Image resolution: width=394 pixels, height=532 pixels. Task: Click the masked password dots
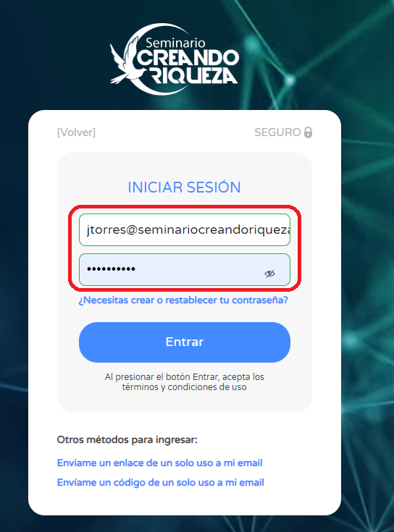point(111,269)
